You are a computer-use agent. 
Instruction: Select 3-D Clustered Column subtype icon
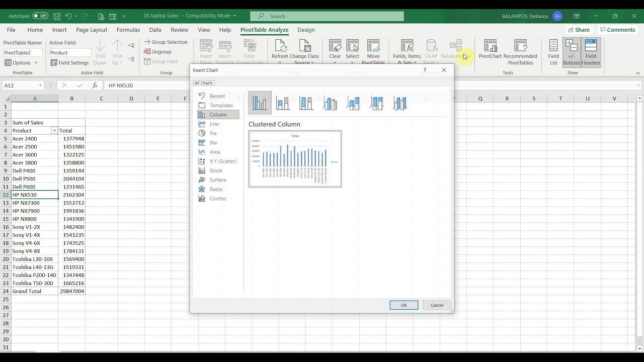tap(330, 103)
